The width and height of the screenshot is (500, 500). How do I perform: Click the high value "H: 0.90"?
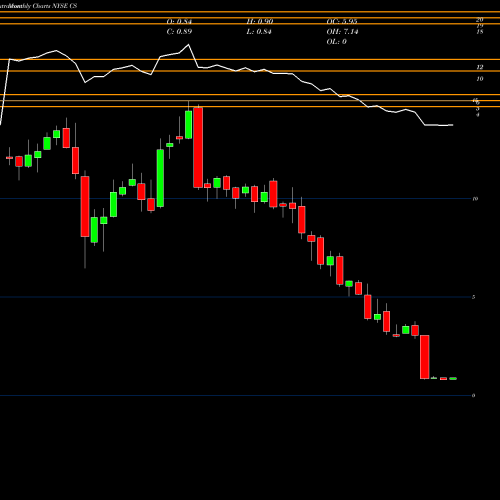(x=260, y=22)
